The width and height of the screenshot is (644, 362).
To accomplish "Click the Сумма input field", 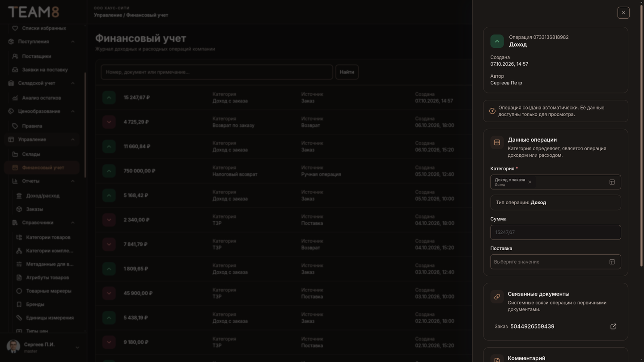I will coord(555,232).
